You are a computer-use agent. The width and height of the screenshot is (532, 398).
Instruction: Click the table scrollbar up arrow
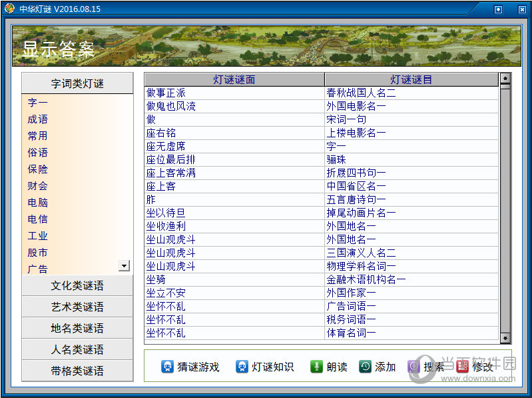pyautogui.click(x=505, y=79)
